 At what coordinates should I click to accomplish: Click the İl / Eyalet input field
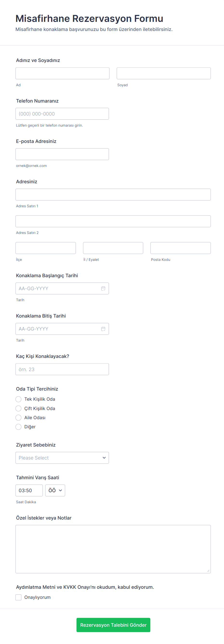(x=113, y=248)
